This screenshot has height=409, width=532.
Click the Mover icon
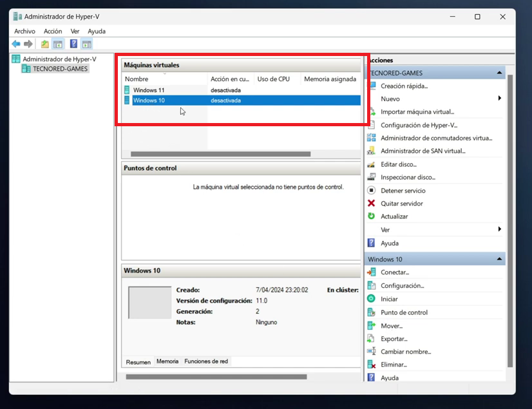(372, 326)
